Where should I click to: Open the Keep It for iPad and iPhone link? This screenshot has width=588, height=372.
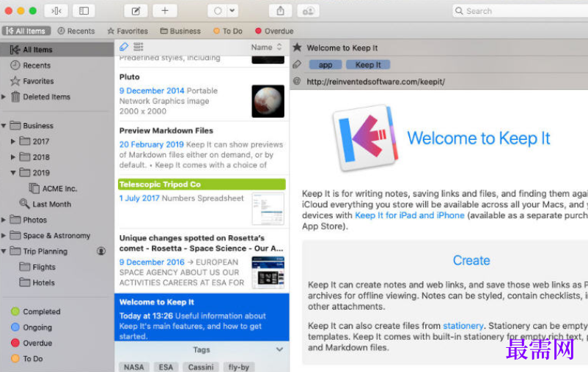coord(410,215)
